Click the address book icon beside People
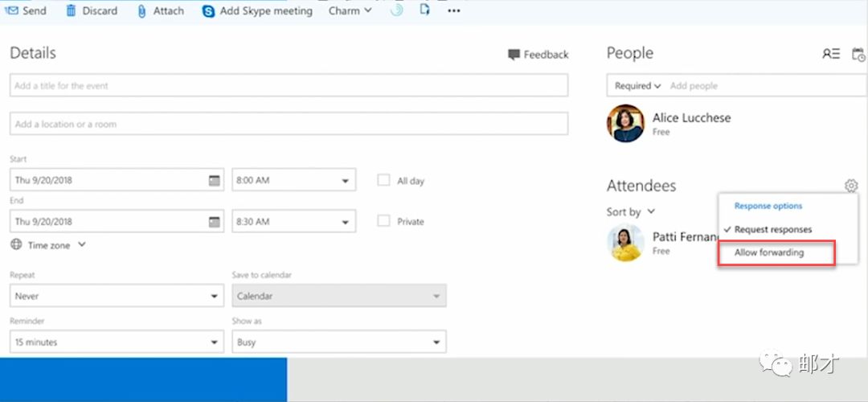The image size is (868, 402). pyautogui.click(x=831, y=54)
